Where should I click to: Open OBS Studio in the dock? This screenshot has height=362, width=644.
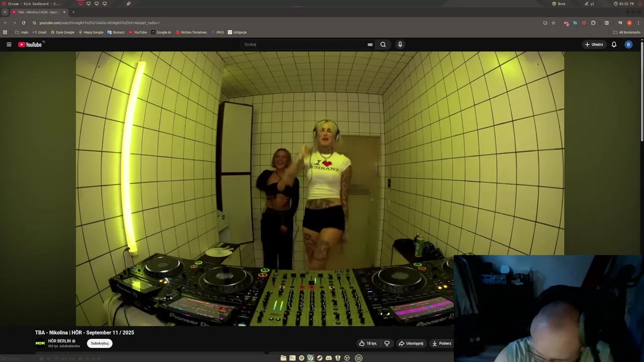click(x=347, y=358)
